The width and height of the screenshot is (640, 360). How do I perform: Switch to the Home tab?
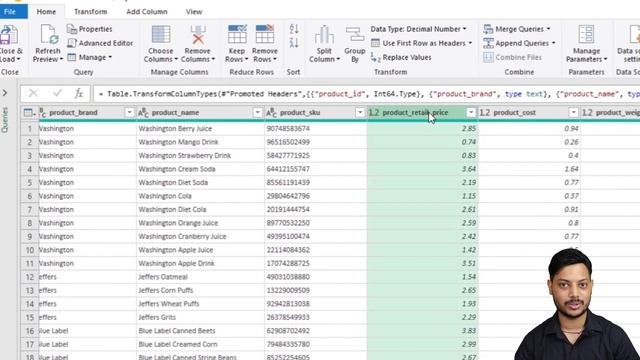[x=46, y=12]
